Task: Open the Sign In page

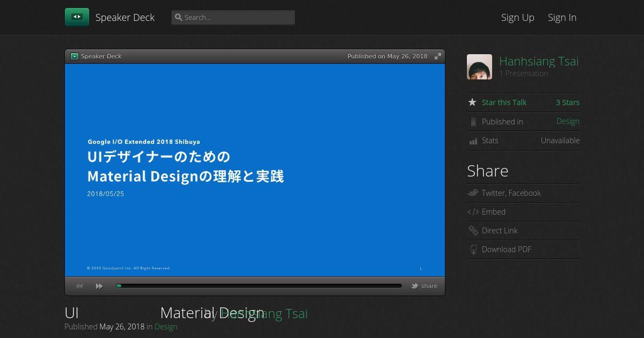Action: pyautogui.click(x=562, y=17)
